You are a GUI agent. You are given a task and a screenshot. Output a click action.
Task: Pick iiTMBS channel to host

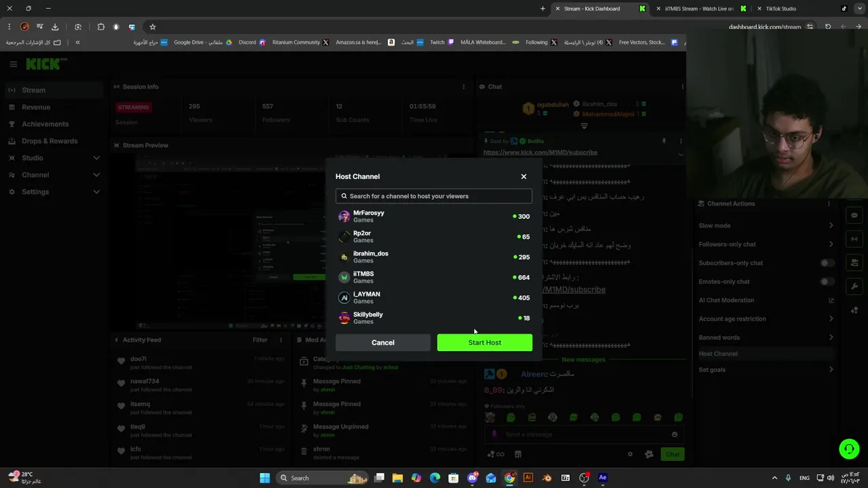tap(433, 277)
